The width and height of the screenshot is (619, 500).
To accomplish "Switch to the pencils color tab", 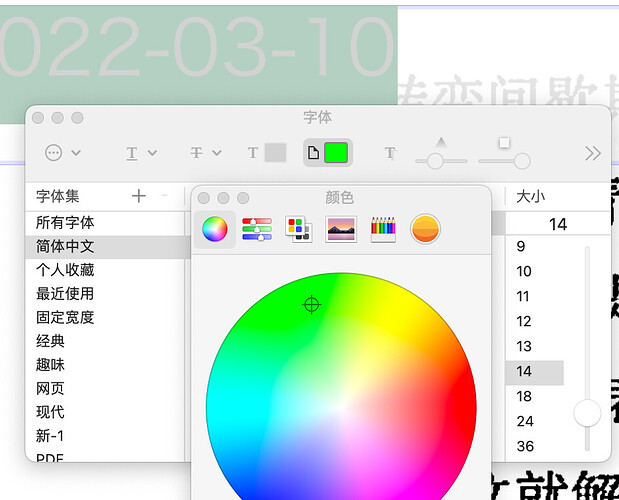I will pyautogui.click(x=383, y=229).
